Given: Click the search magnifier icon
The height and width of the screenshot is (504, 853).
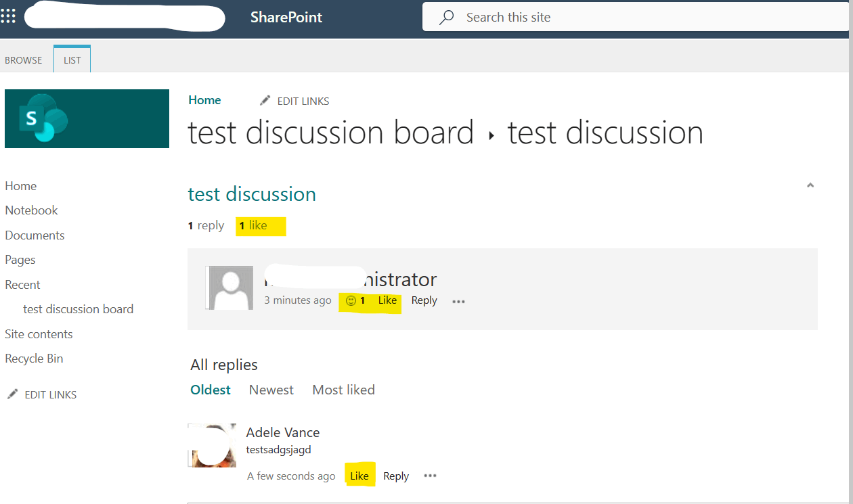Looking at the screenshot, I should tap(446, 18).
